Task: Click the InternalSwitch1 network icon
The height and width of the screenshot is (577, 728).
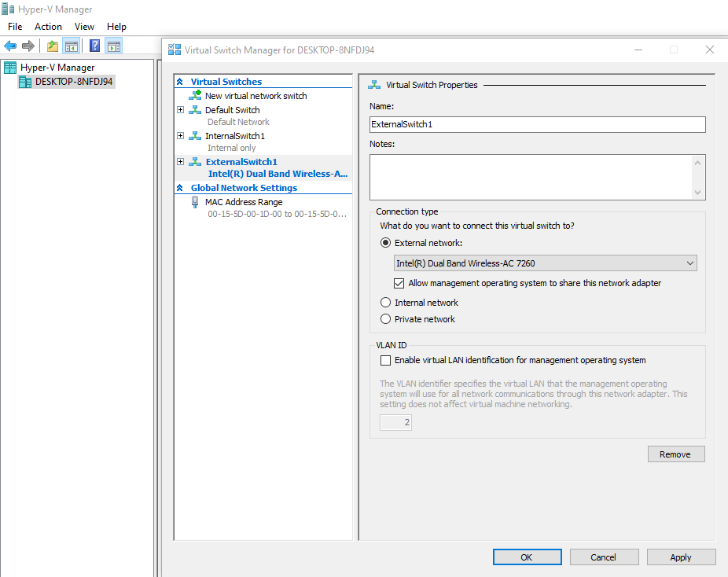Action: coord(195,136)
